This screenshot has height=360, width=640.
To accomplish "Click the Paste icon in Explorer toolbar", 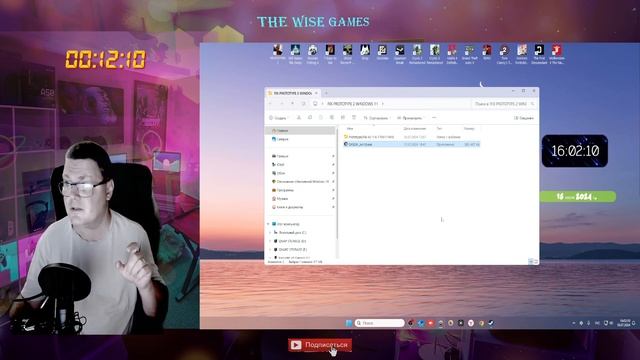I will pos(321,118).
